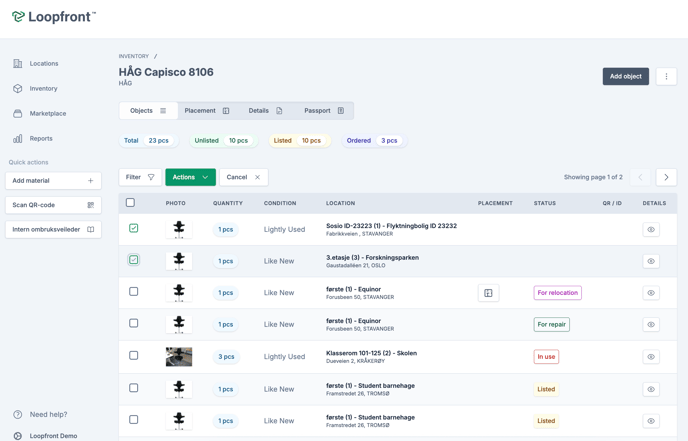The image size is (688, 441).
Task: Click the INVENTORY breadcrumb
Action: tap(134, 56)
